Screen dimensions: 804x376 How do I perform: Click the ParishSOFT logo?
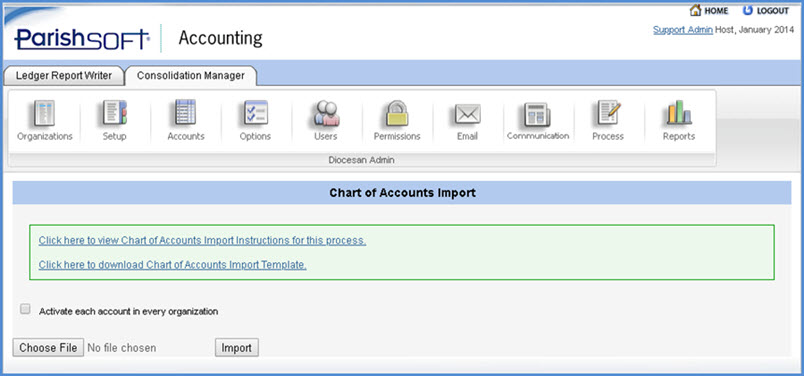point(82,39)
